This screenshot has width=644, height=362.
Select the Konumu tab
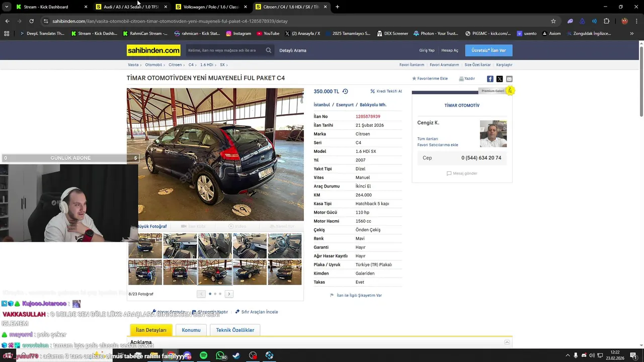(191, 330)
